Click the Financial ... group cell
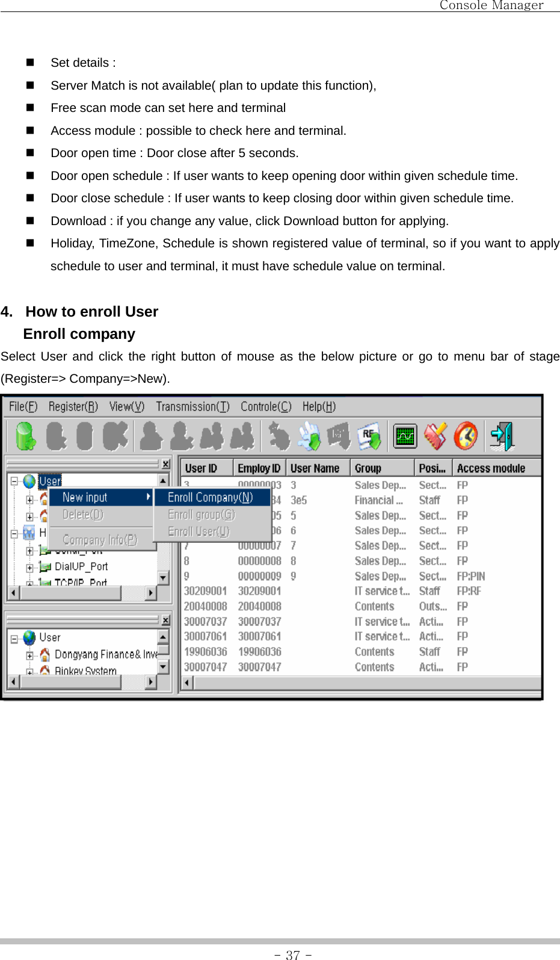This screenshot has height=960, width=560. tap(379, 500)
